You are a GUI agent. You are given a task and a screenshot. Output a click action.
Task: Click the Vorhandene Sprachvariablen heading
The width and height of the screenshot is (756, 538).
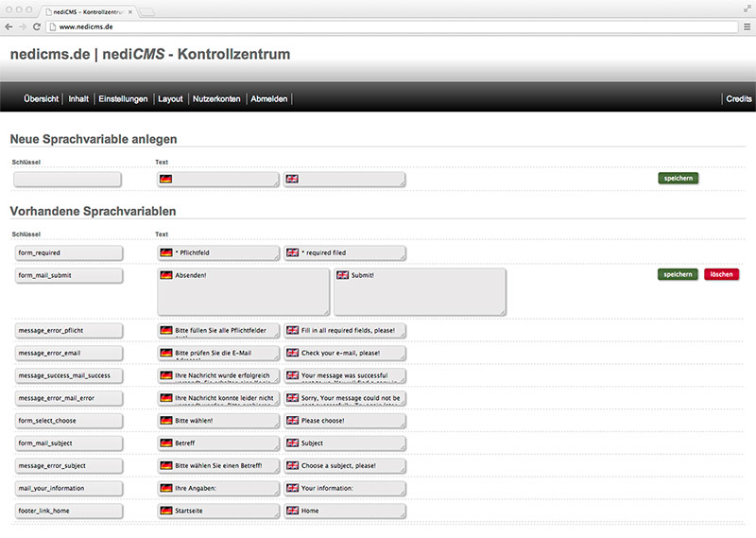[93, 212]
